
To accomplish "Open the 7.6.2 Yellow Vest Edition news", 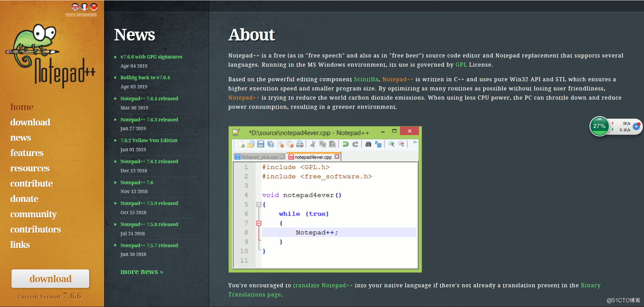I will pyautogui.click(x=149, y=140).
